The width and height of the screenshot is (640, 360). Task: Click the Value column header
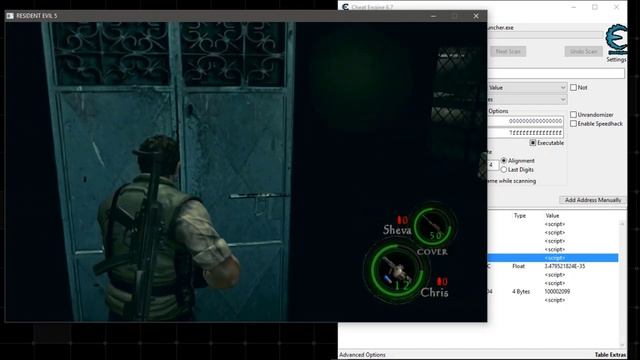552,216
